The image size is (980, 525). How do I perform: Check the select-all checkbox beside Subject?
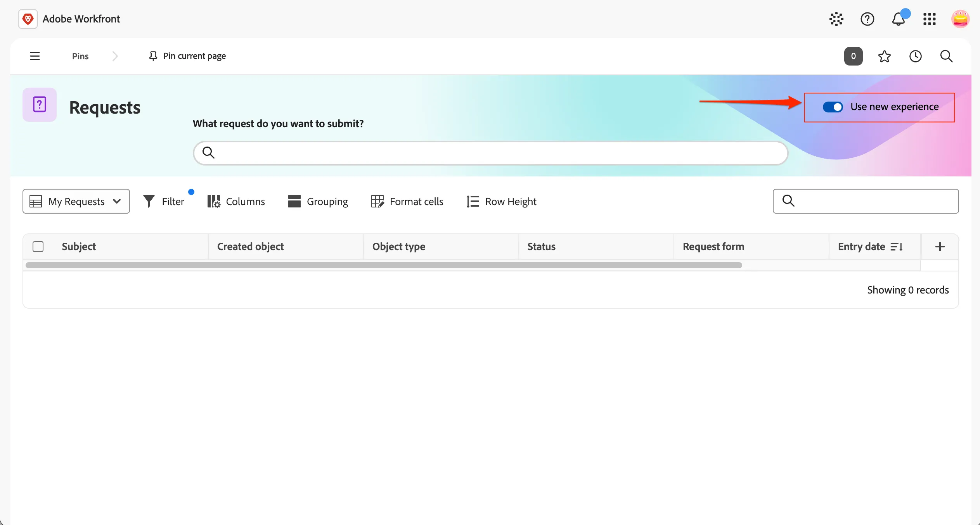pos(38,247)
